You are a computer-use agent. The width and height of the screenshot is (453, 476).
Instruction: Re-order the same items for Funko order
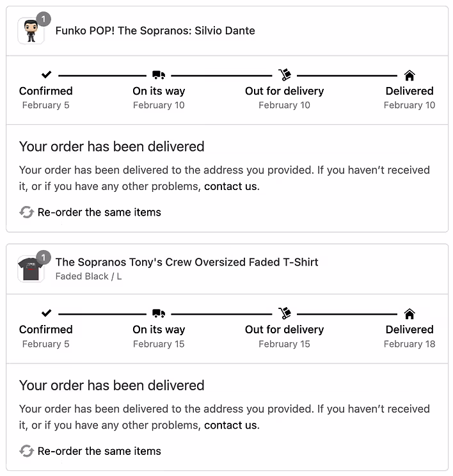click(99, 212)
